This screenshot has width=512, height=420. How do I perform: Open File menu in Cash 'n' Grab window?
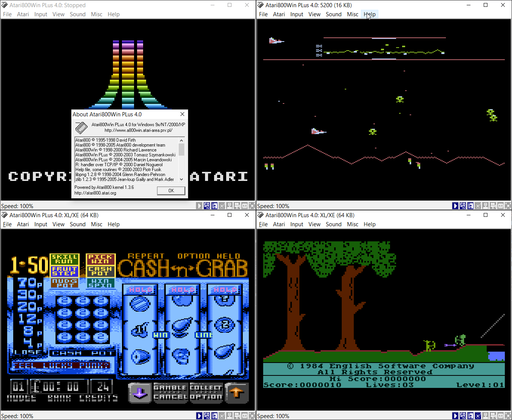pyautogui.click(x=8, y=224)
